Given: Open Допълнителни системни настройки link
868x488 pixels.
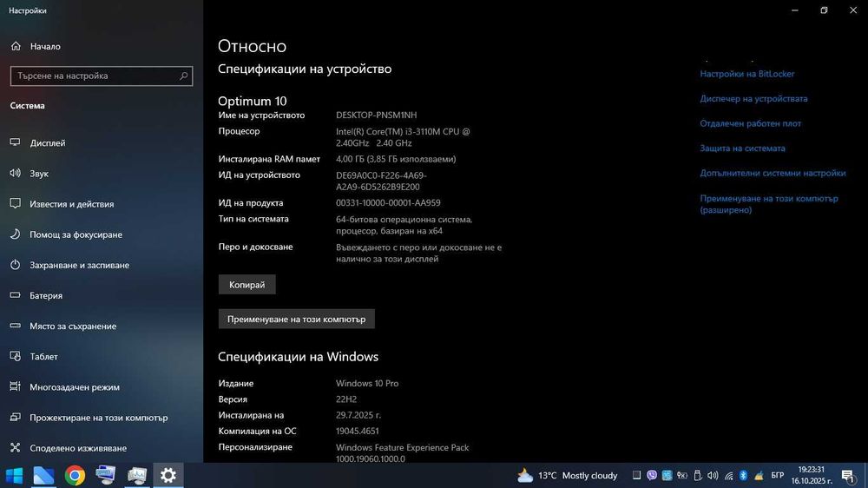Looking at the screenshot, I should pos(773,174).
